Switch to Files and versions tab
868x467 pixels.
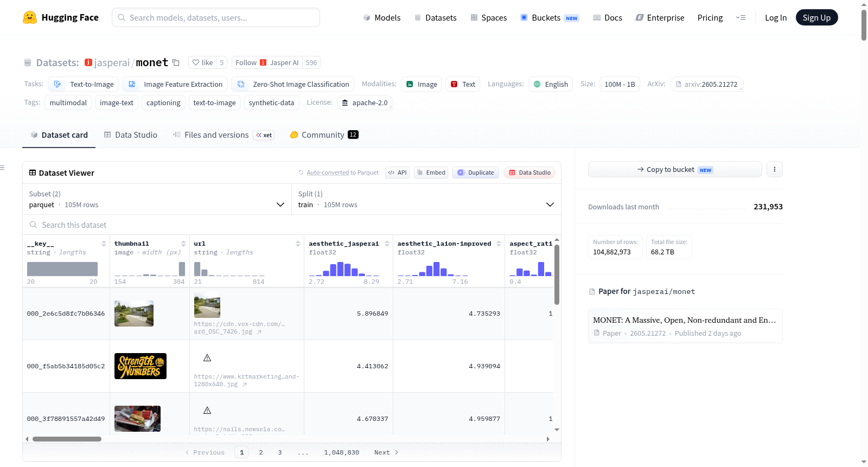[224, 135]
